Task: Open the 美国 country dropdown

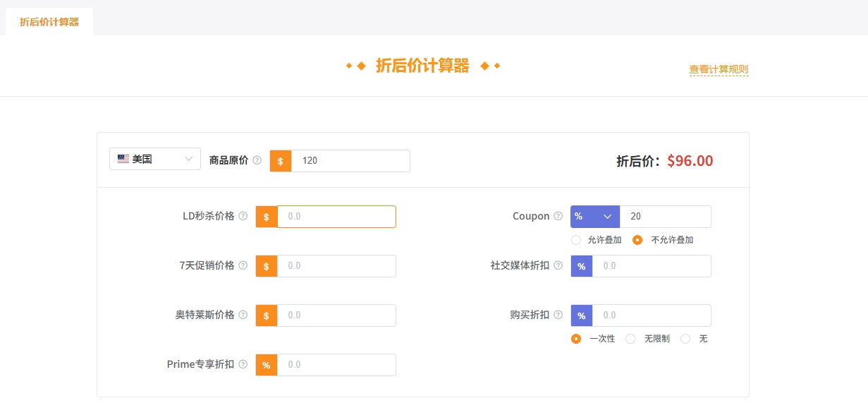Action: [155, 159]
